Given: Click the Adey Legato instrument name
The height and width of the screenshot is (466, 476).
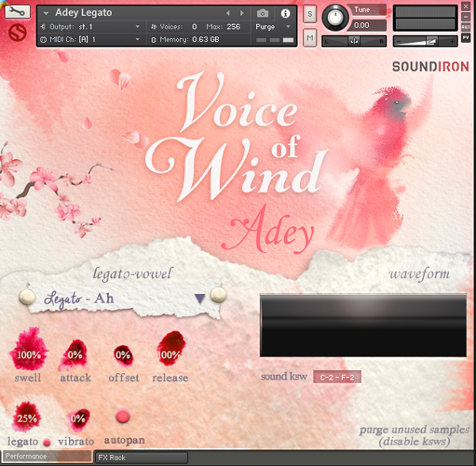Looking at the screenshot, I should click(83, 13).
